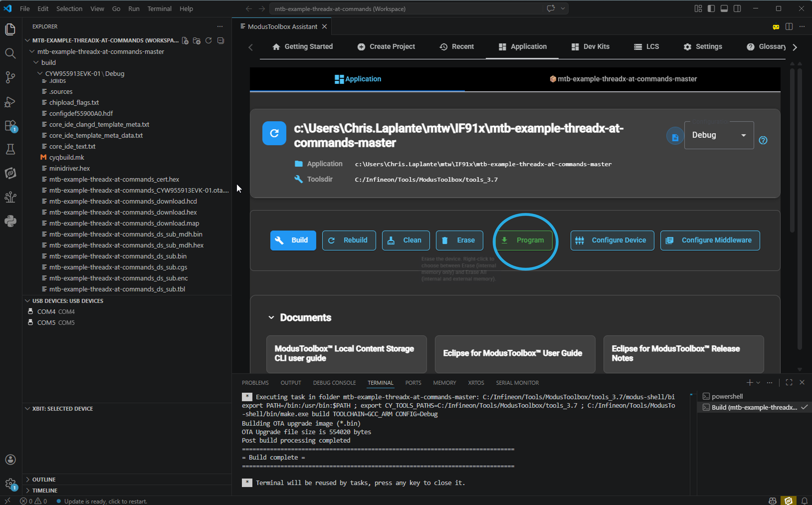Open the Terminal menu in the menu bar
This screenshot has height=505, width=812.
coord(159,9)
